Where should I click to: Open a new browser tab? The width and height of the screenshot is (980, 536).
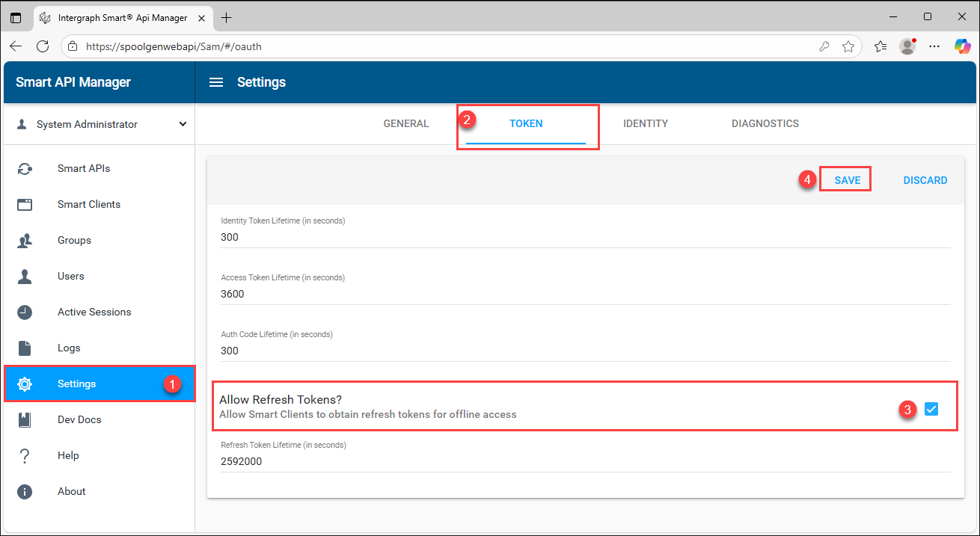pos(227,17)
